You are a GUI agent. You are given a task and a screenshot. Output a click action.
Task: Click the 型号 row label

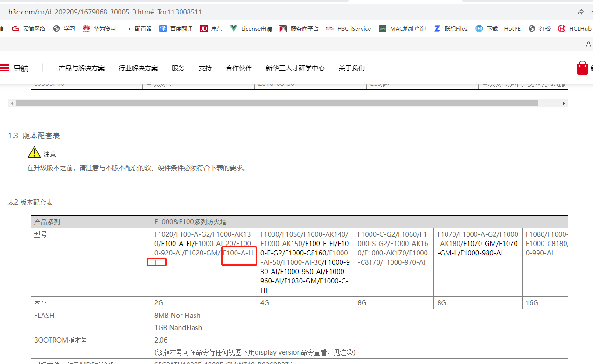pos(41,234)
